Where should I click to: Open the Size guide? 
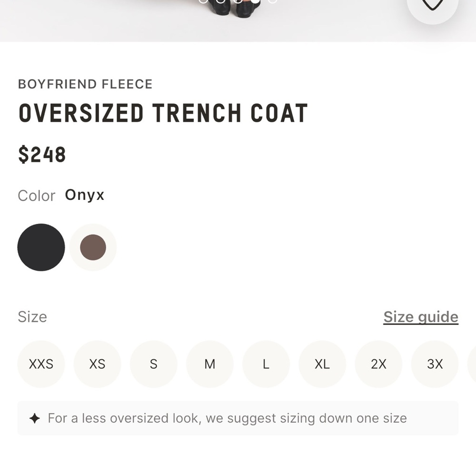click(421, 317)
